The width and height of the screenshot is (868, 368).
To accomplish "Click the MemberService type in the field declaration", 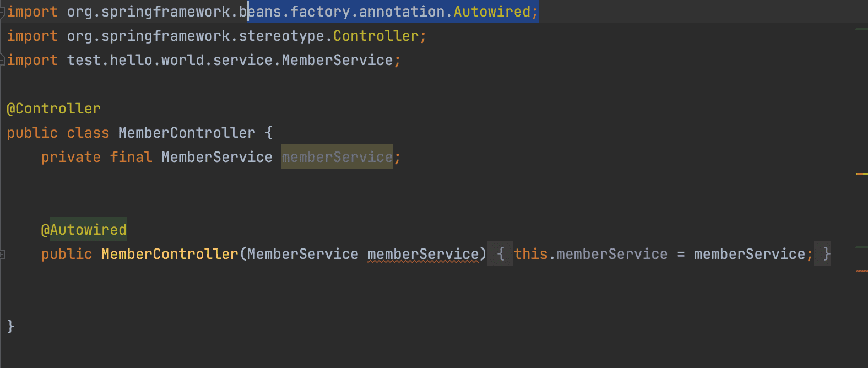I will pos(216,157).
